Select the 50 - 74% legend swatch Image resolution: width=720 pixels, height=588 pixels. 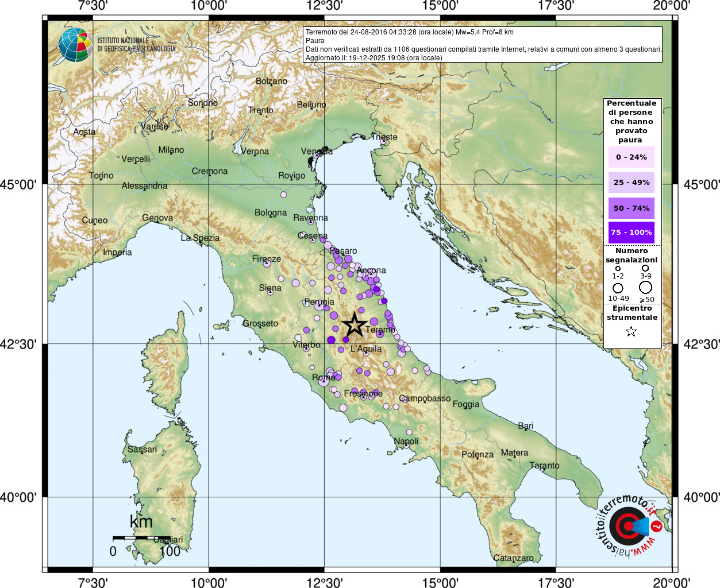pos(632,208)
